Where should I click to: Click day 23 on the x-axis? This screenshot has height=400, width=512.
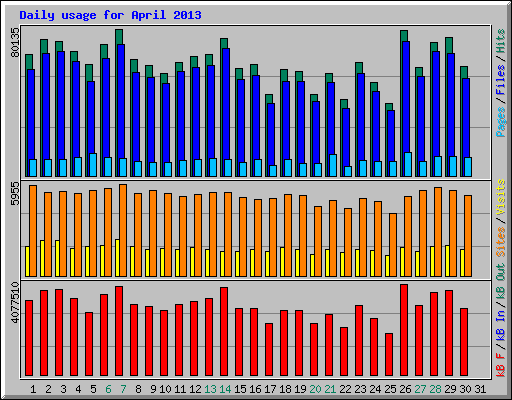click(360, 389)
